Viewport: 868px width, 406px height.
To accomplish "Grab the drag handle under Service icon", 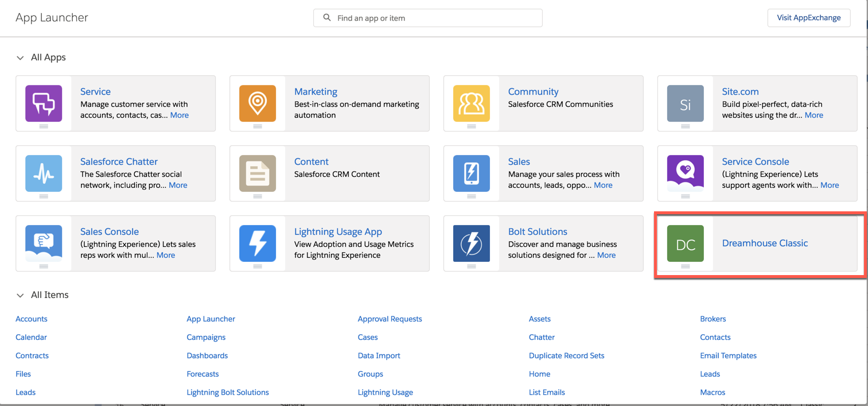I will pyautogui.click(x=44, y=126).
